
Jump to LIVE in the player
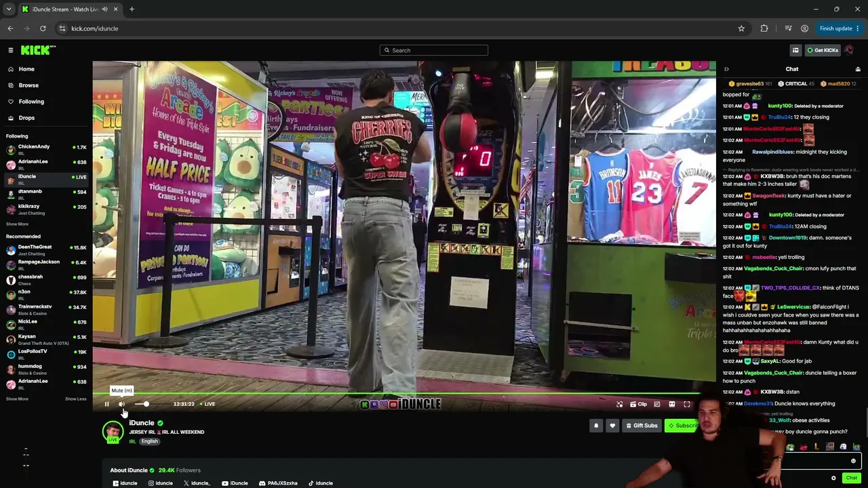tap(208, 404)
